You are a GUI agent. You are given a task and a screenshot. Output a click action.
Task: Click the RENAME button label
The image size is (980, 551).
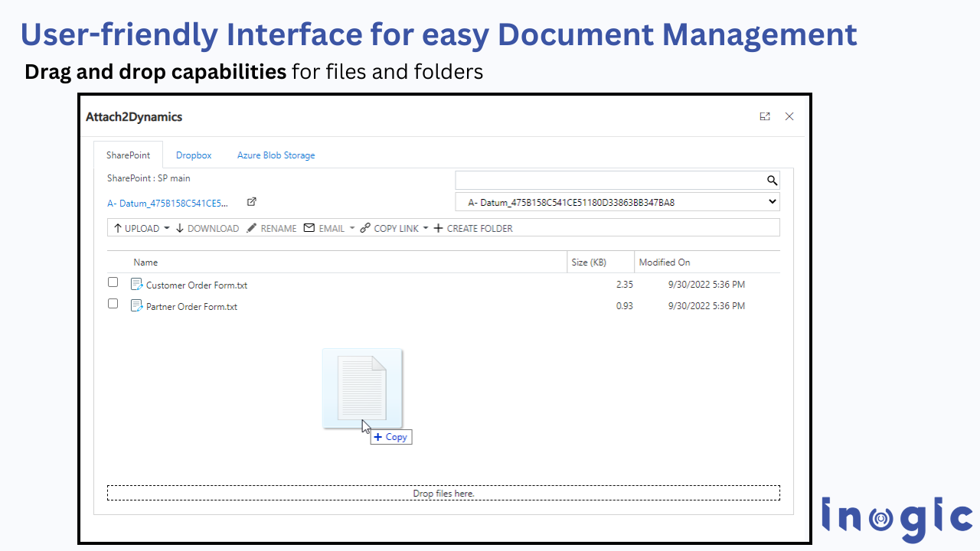pos(279,229)
